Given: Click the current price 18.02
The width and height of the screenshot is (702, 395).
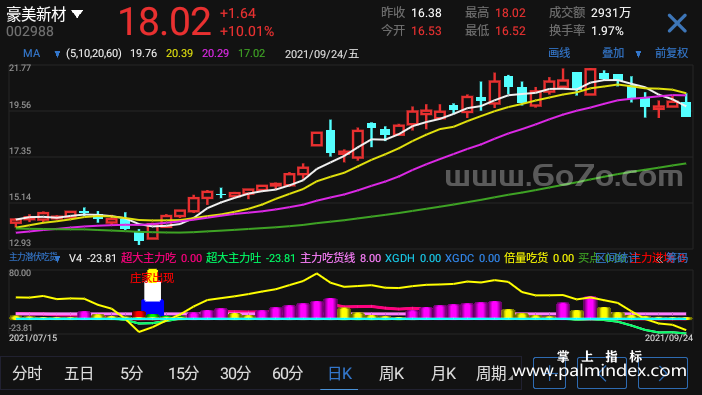Looking at the screenshot, I should 164,21.
